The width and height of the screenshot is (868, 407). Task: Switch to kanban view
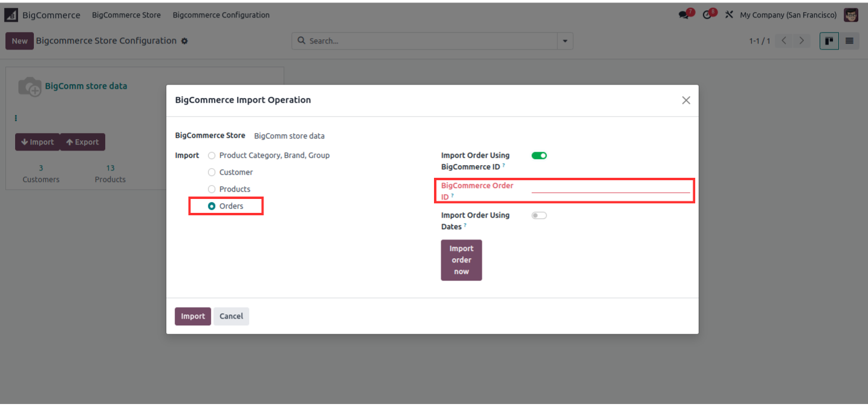[x=829, y=41]
